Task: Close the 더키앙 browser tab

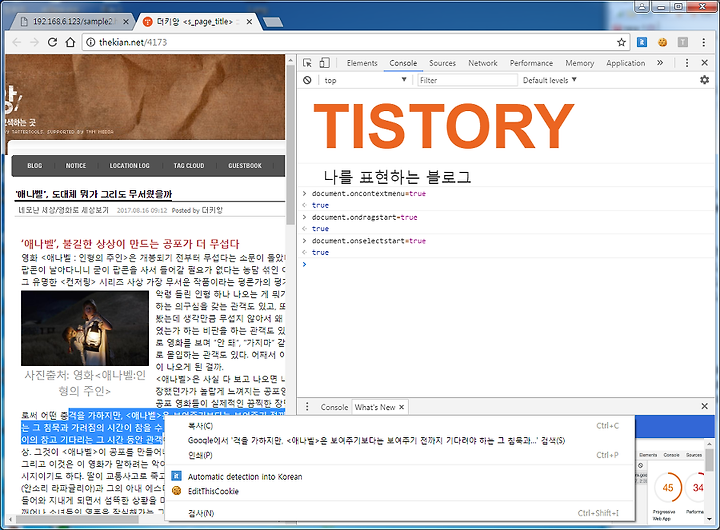Action: coord(249,22)
